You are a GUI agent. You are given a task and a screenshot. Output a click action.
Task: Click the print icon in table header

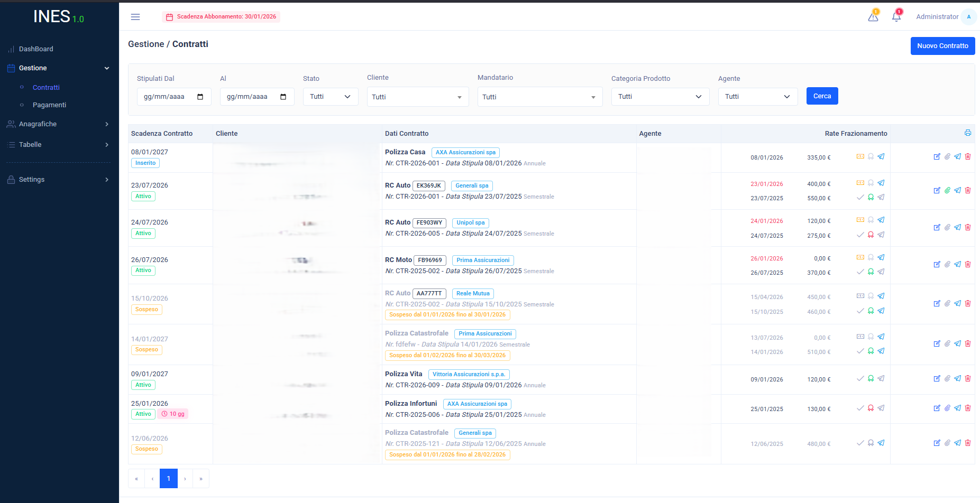(x=967, y=133)
